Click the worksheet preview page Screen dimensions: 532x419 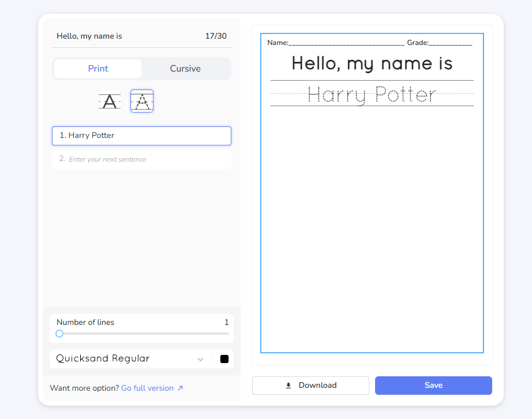[372, 193]
